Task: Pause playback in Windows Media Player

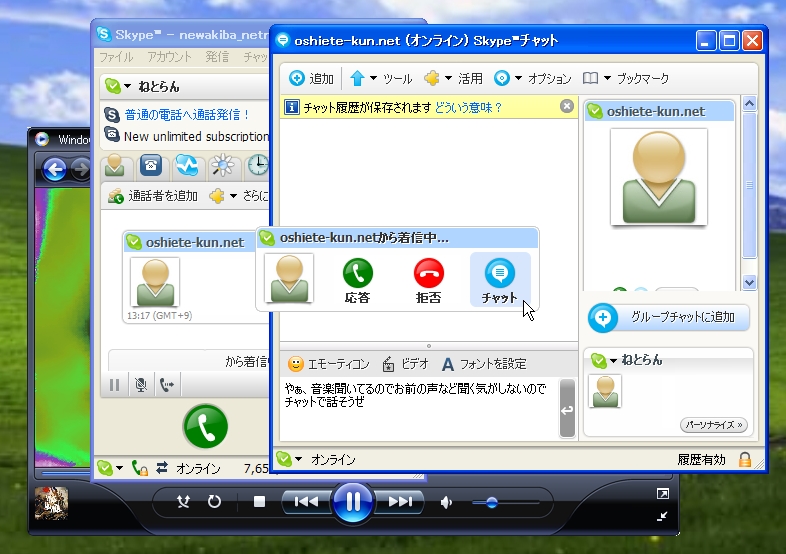Action: [x=353, y=501]
